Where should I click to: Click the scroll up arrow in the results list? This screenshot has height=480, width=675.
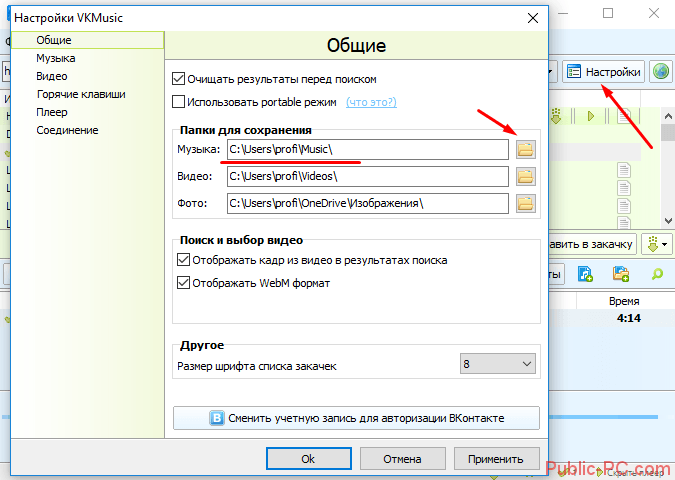point(668,116)
